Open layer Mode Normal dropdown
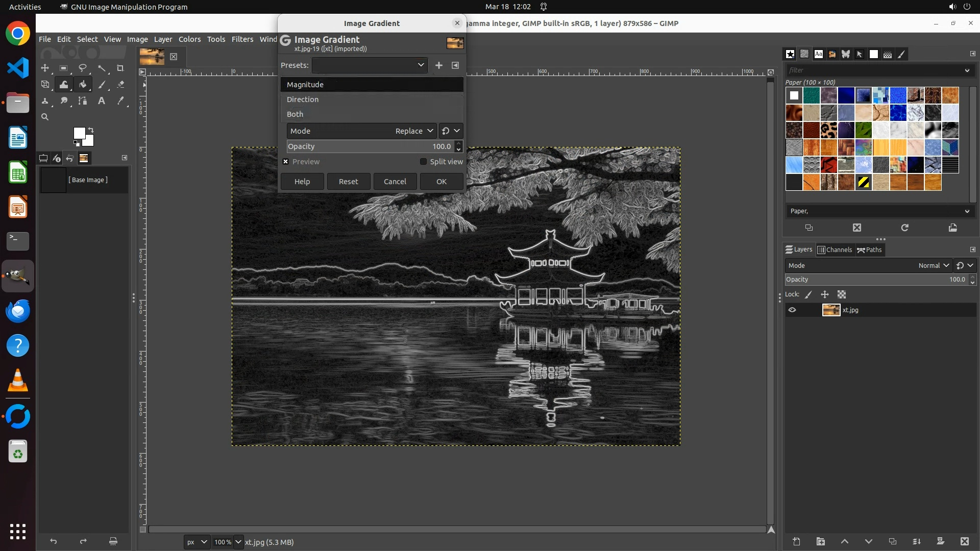The image size is (980, 551). point(933,266)
